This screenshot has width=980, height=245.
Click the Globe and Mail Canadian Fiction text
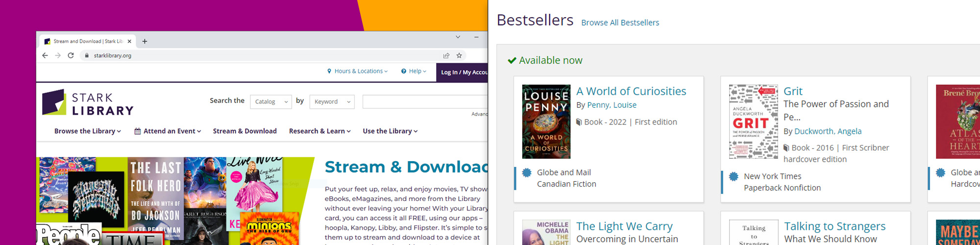[566, 178]
